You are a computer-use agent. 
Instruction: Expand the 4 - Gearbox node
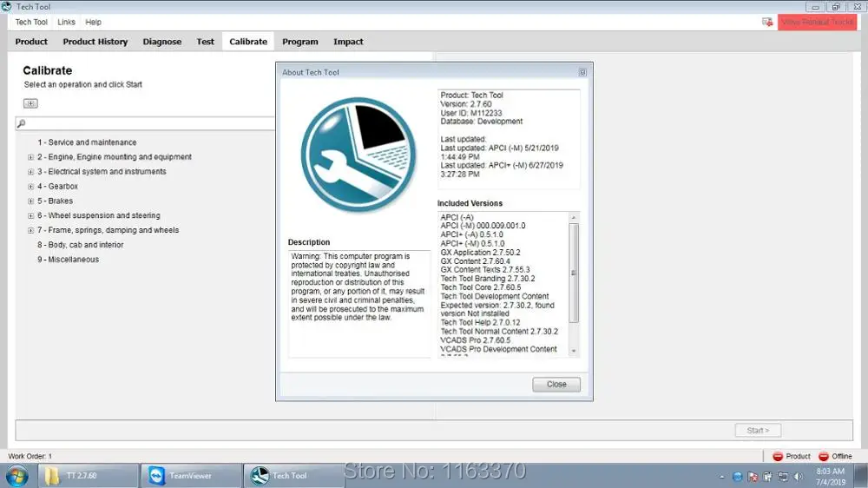31,187
